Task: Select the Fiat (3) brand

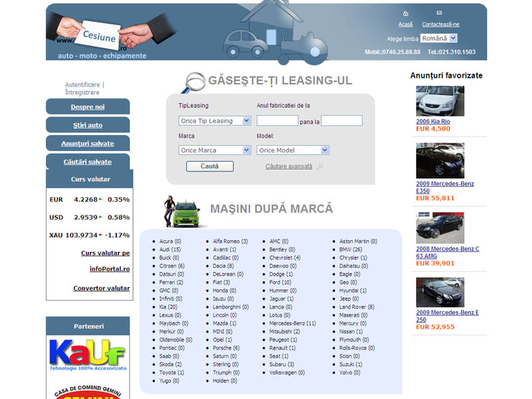Action: tap(221, 282)
